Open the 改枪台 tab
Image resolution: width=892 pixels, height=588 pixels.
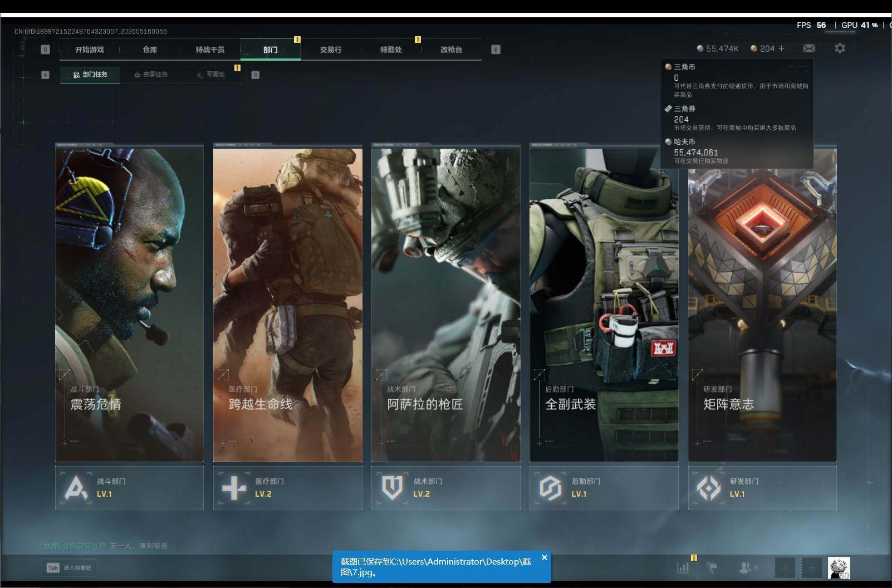pos(452,50)
